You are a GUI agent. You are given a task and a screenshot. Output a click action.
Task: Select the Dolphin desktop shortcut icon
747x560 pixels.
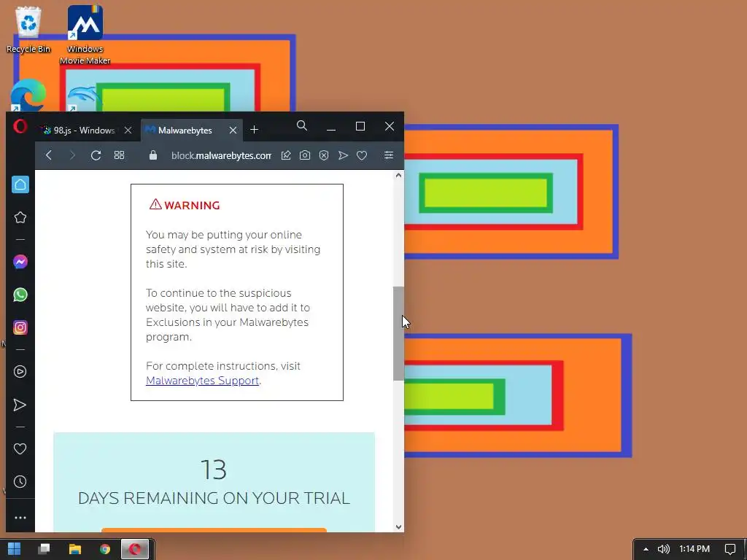pyautogui.click(x=83, y=98)
